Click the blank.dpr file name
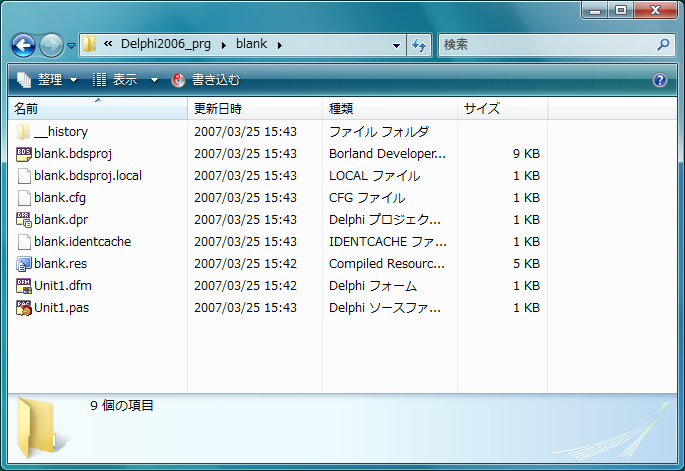Image resolution: width=685 pixels, height=471 pixels. [61, 220]
